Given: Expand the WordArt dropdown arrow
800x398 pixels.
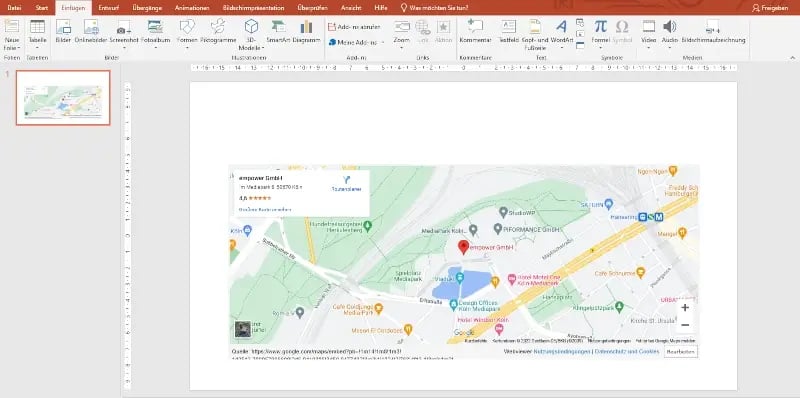Looking at the screenshot, I should point(562,48).
